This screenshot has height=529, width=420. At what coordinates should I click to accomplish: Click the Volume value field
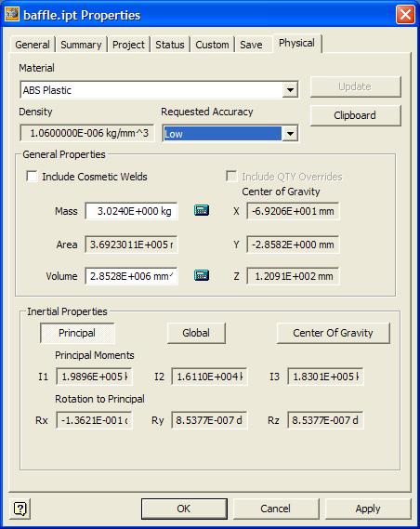click(x=131, y=276)
